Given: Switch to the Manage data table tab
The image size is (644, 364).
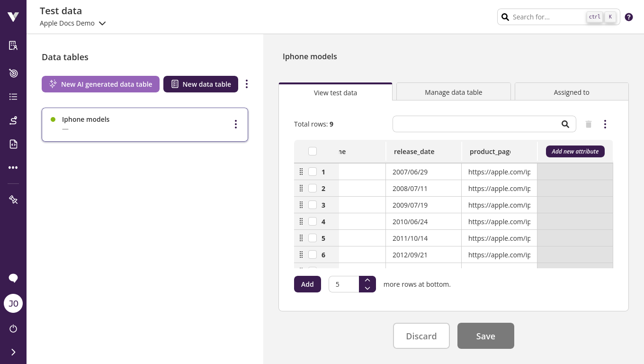Looking at the screenshot, I should pyautogui.click(x=453, y=92).
